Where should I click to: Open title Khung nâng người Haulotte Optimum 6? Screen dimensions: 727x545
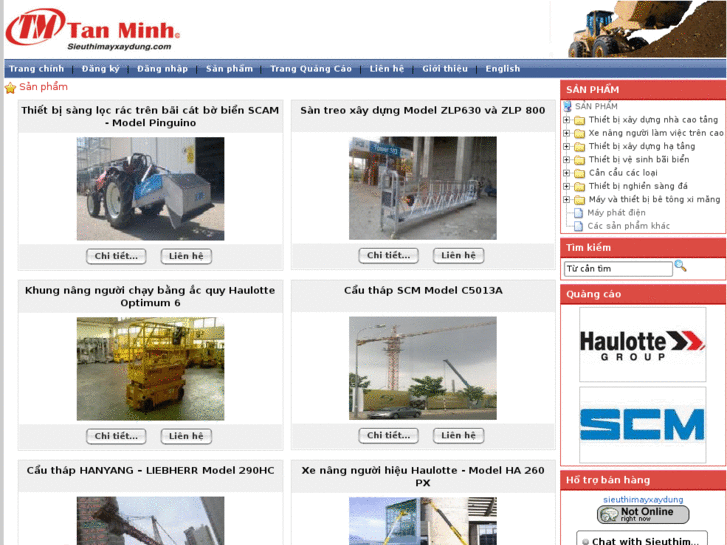(150, 296)
